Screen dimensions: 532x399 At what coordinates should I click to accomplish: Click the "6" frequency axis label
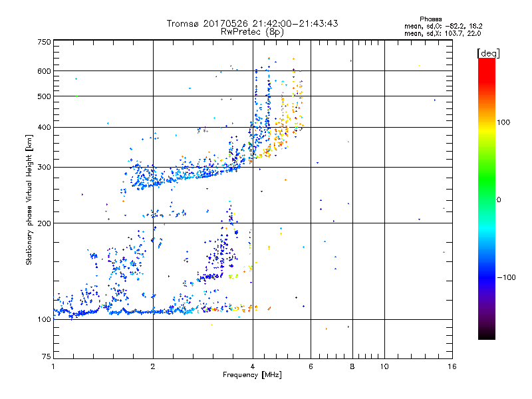[311, 366]
